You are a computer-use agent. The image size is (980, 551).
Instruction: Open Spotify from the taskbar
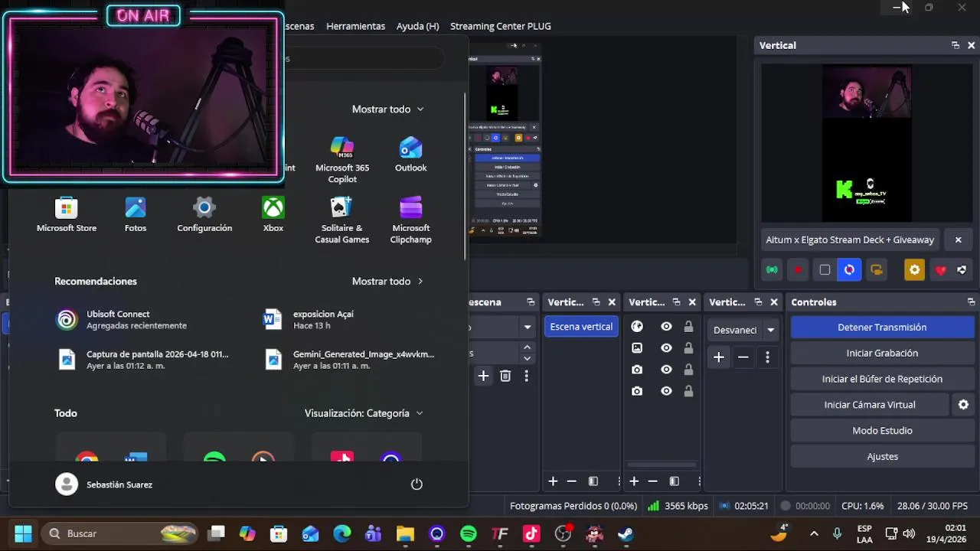coord(468,533)
